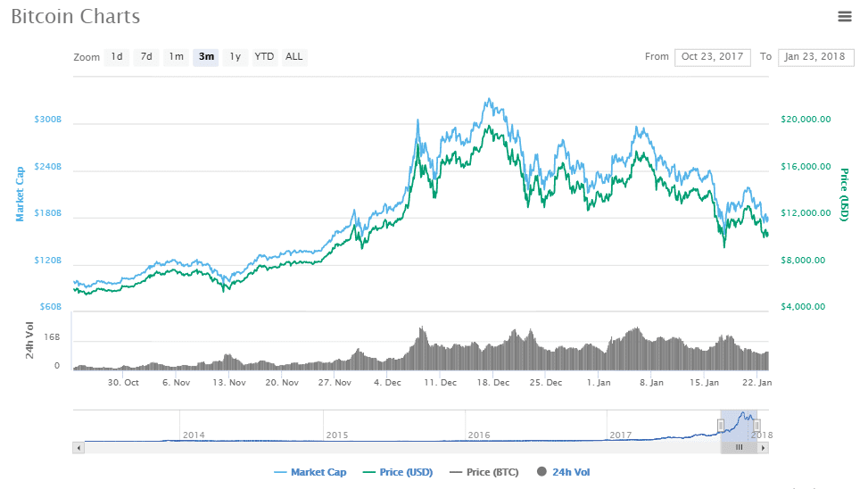Toggle Market Cap series in legend
The height and width of the screenshot is (489, 868).
[313, 472]
